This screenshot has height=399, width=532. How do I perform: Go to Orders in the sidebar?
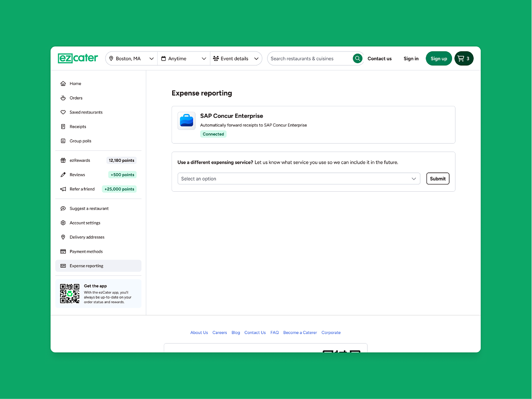click(x=76, y=98)
